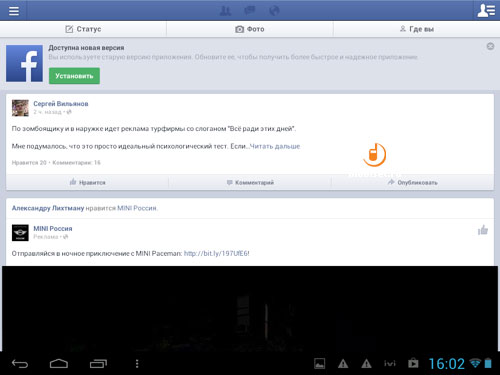Open Android recent apps button
Screen dimensions: 500x375
pos(98,363)
